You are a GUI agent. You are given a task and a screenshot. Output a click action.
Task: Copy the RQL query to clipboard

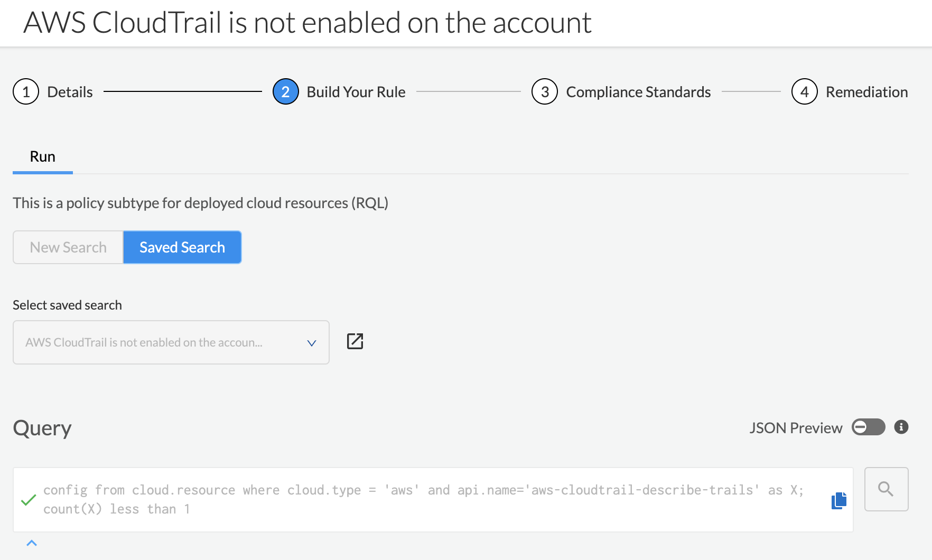[838, 500]
